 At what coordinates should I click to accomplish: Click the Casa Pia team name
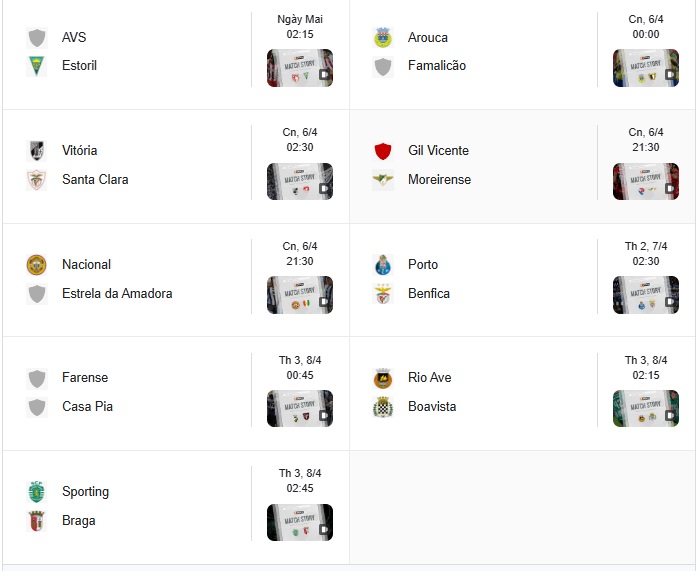(87, 406)
